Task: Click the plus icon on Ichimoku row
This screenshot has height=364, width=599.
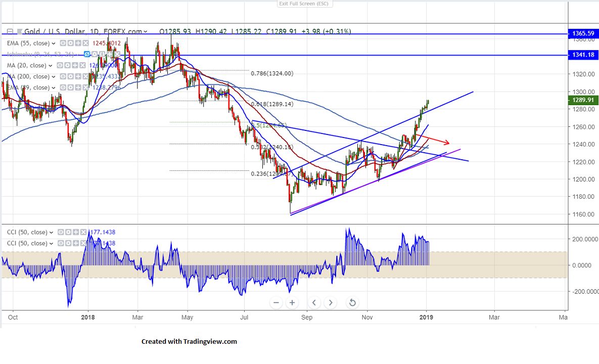Action: pos(110,54)
